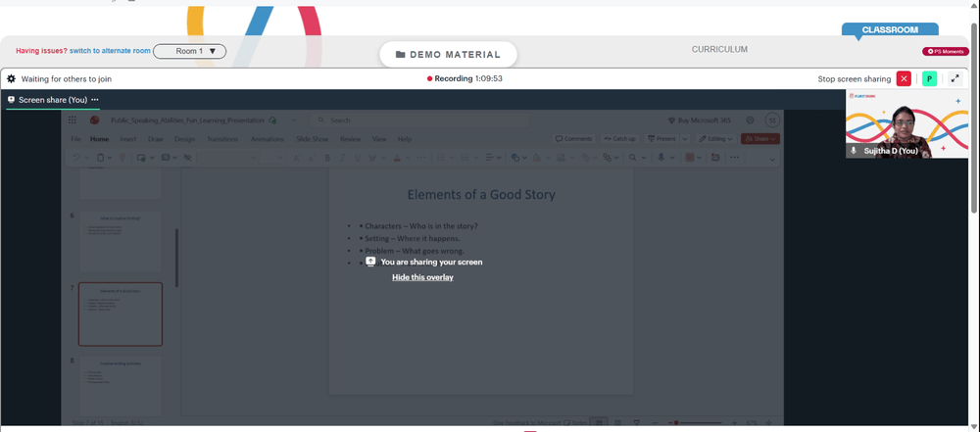Switch to the Transitions tab
The width and height of the screenshot is (980, 432).
point(222,139)
